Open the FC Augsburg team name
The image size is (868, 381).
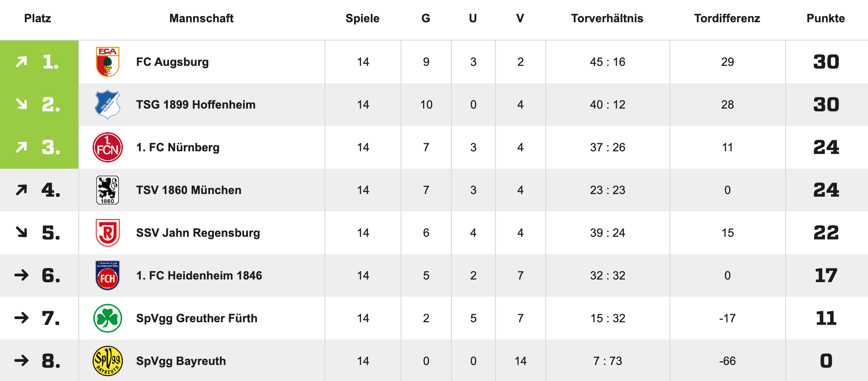(172, 62)
